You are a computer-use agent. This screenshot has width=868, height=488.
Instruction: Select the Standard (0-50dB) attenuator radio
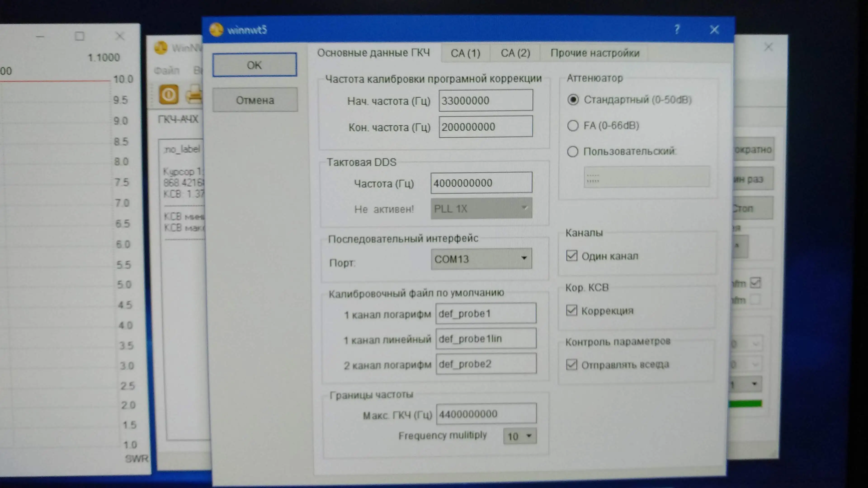click(573, 100)
